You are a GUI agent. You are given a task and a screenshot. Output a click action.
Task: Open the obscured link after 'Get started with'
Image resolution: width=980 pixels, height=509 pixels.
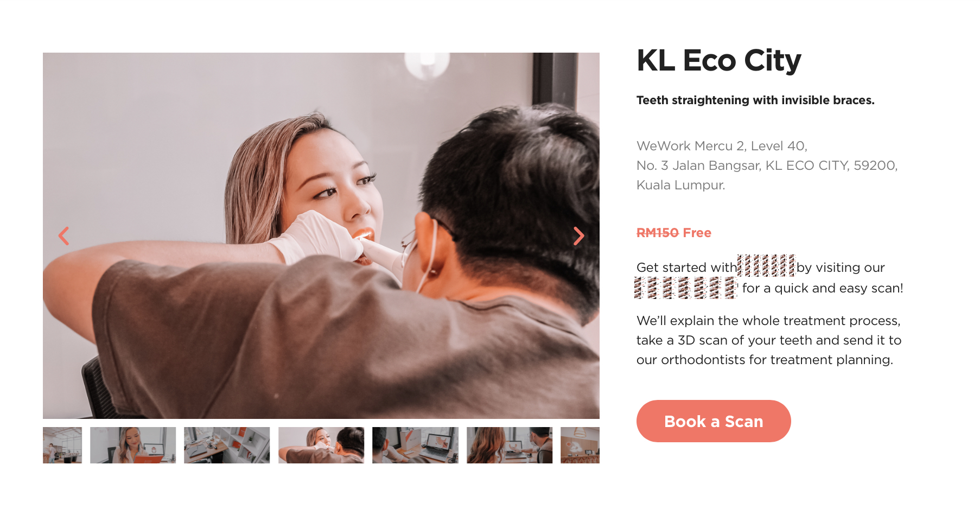767,266
